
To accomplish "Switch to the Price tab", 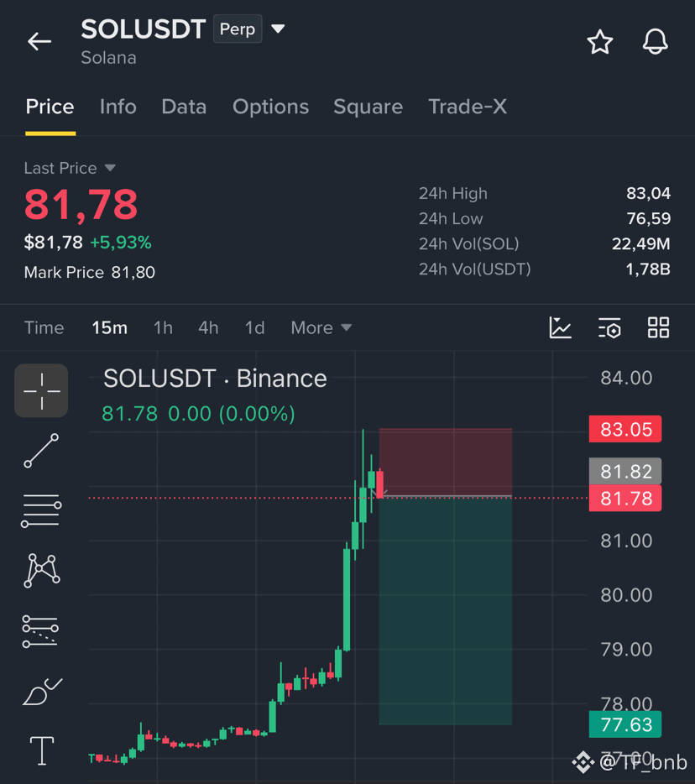I will tap(50, 107).
